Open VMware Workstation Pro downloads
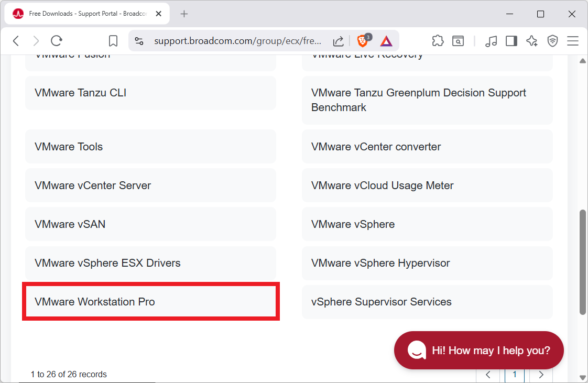 150,302
